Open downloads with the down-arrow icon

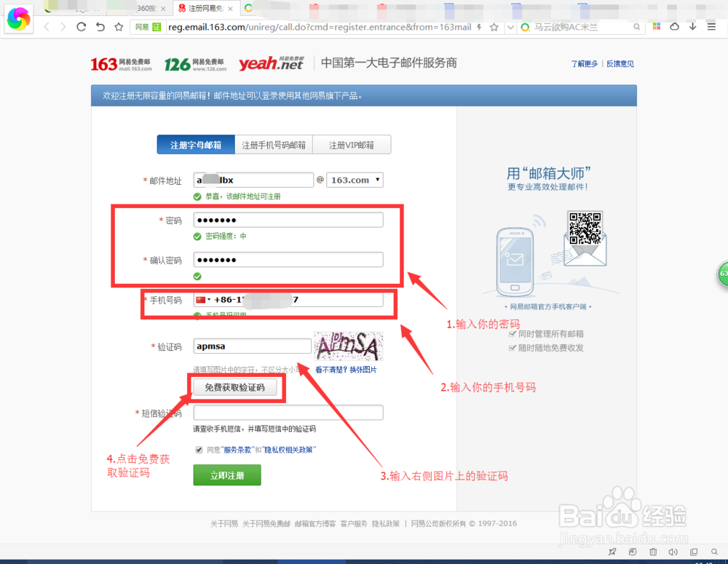693,26
